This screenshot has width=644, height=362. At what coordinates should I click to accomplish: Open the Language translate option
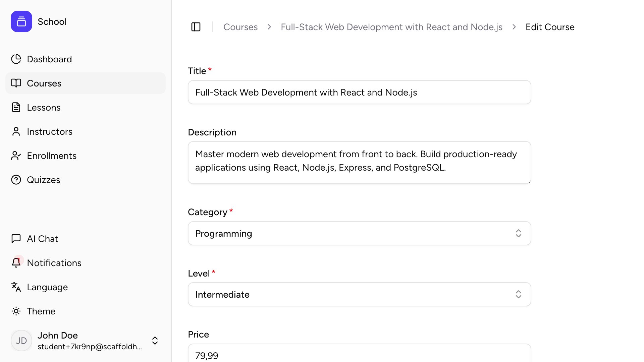[x=47, y=287]
